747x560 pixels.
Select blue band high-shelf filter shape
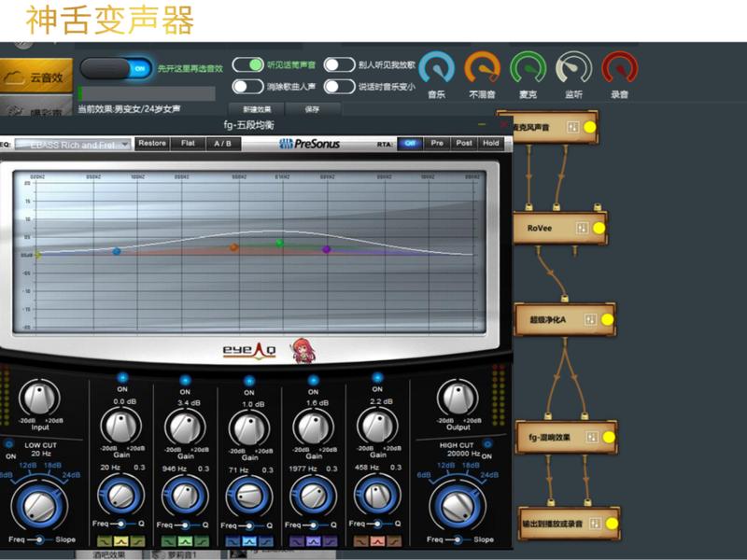[x=265, y=541]
